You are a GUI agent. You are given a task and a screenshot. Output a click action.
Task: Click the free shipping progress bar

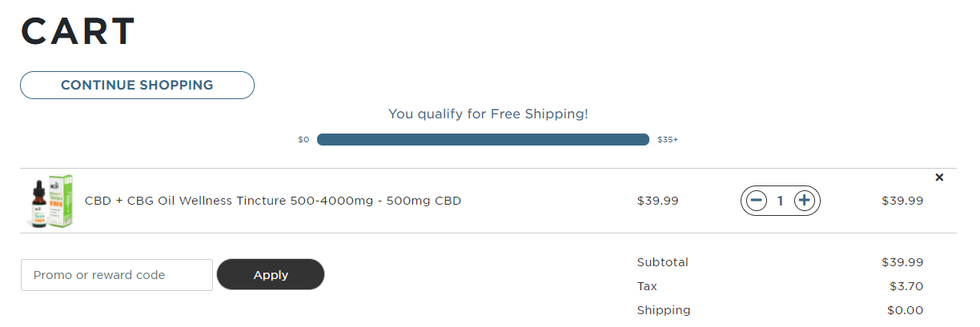point(483,140)
